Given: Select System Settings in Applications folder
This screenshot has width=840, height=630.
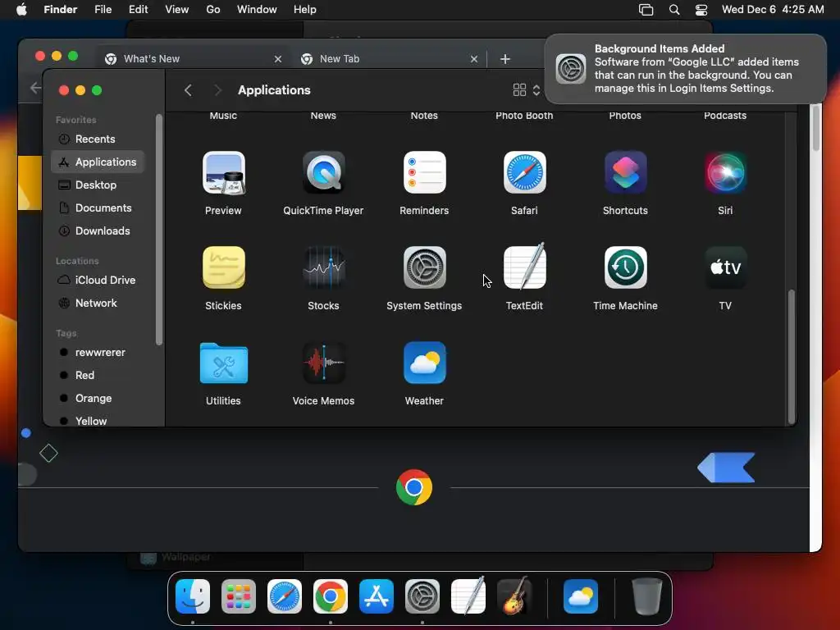Looking at the screenshot, I should point(424,267).
